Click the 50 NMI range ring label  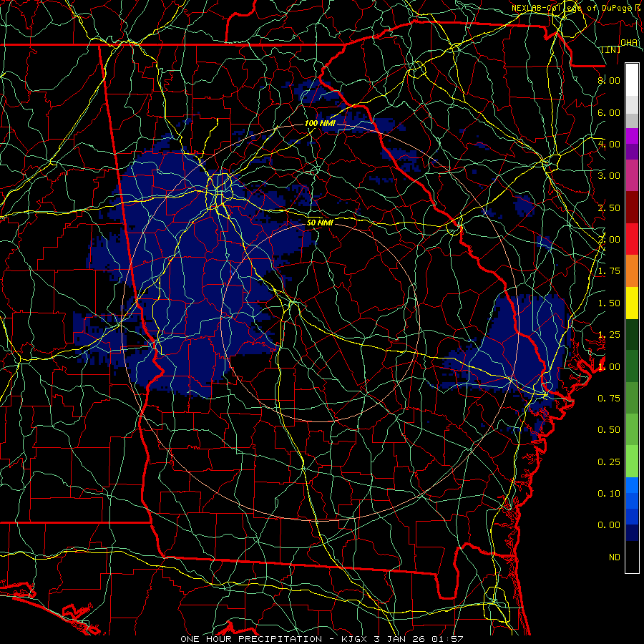click(x=320, y=223)
